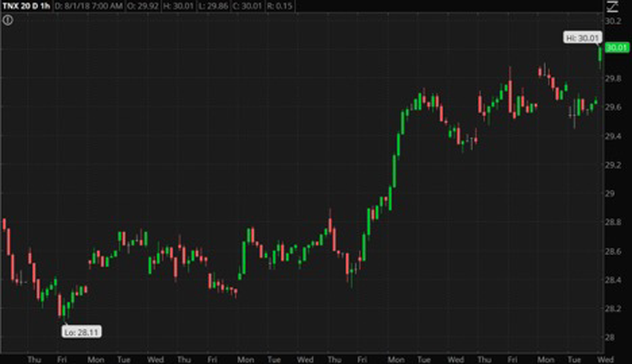Click the green 30.01 last price label

pyautogui.click(x=616, y=48)
